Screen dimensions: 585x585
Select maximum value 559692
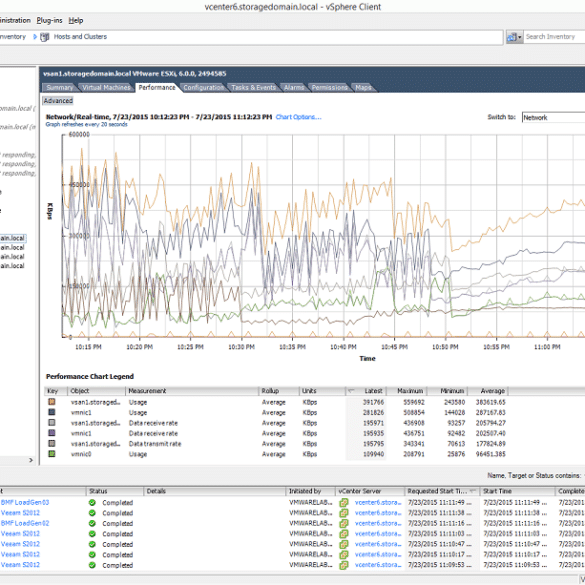click(413, 402)
